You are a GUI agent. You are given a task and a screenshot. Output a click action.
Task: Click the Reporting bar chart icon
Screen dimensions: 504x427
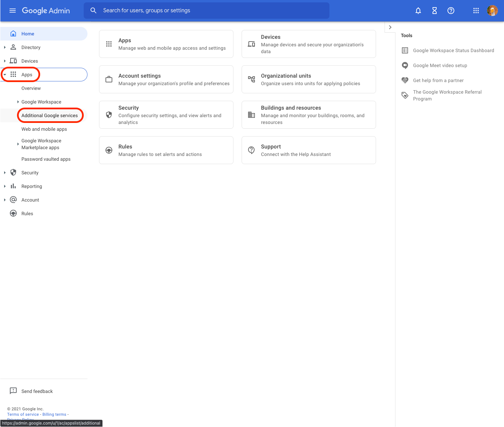tap(13, 186)
